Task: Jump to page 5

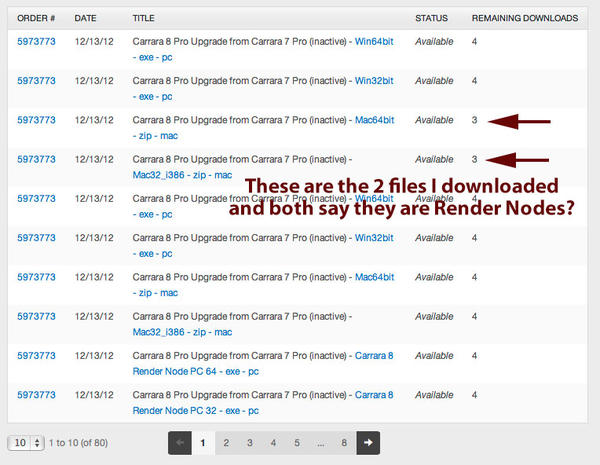Action: tap(297, 443)
